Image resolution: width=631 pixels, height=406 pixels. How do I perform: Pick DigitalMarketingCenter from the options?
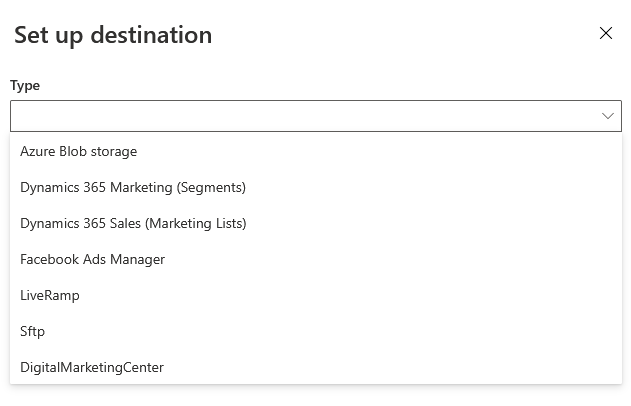coord(92,367)
